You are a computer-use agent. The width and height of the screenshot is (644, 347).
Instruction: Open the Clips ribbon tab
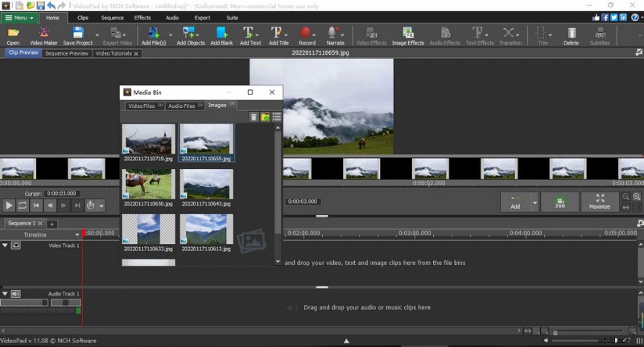coord(83,18)
